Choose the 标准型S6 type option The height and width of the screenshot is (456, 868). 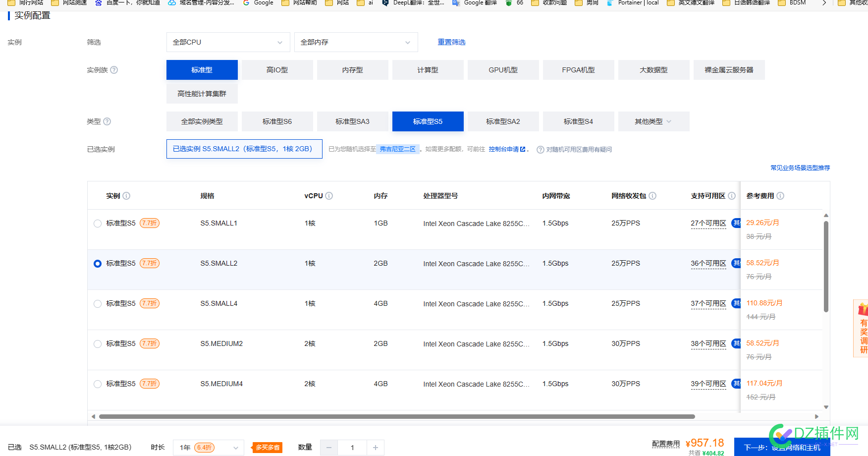point(277,121)
